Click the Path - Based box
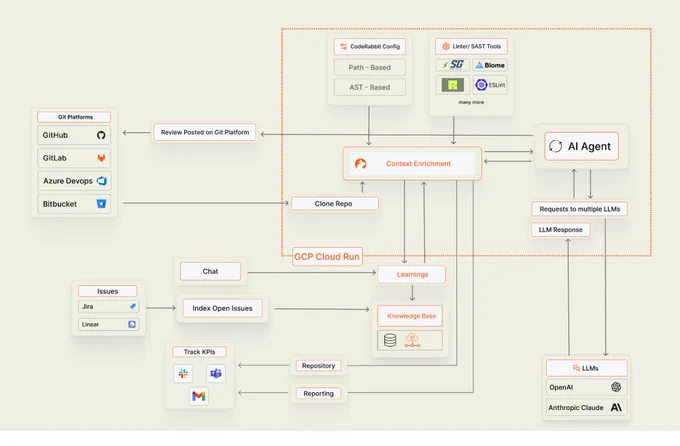This screenshot has width=680, height=446. 369,68
